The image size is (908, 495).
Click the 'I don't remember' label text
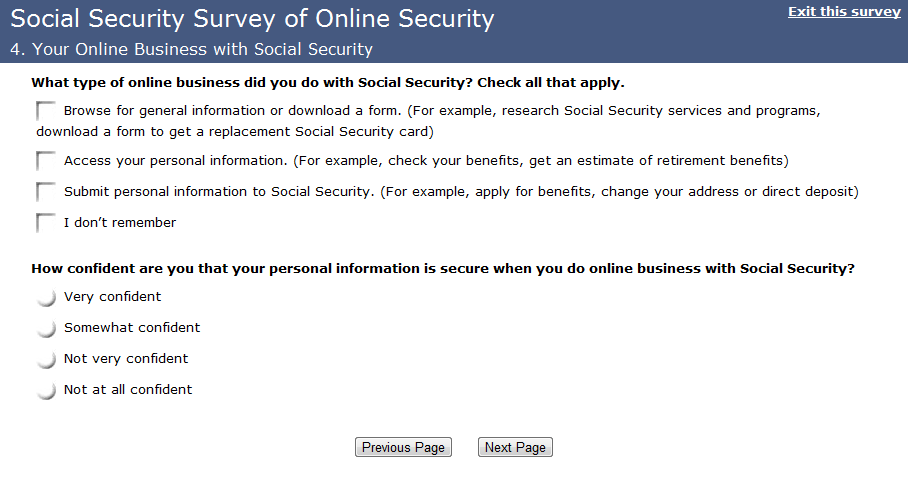click(x=120, y=223)
